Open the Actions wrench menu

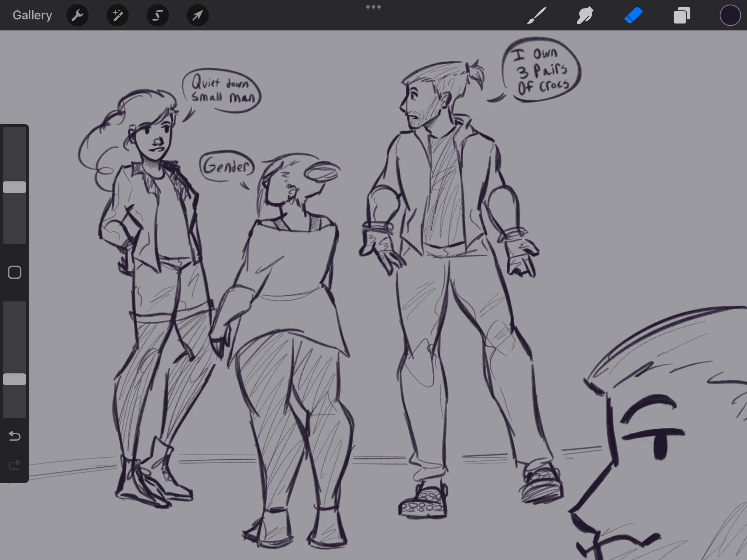coord(77,15)
